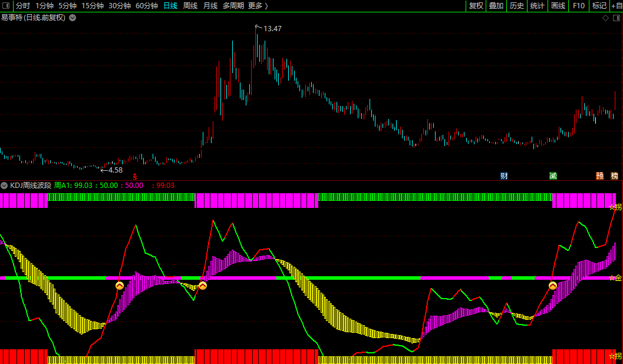Click the rightmost yellow arrow buy signal
Screen dimensions: 623x364
coord(553,286)
